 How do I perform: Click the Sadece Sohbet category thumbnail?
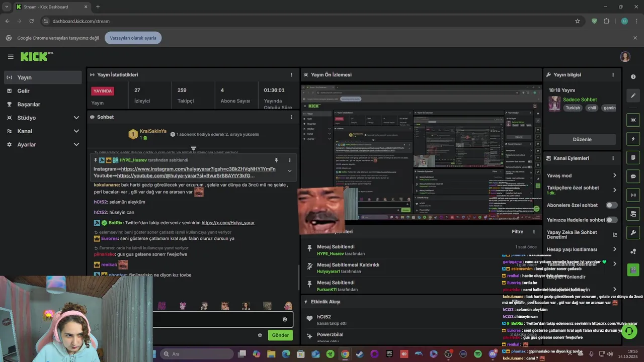pos(554,104)
